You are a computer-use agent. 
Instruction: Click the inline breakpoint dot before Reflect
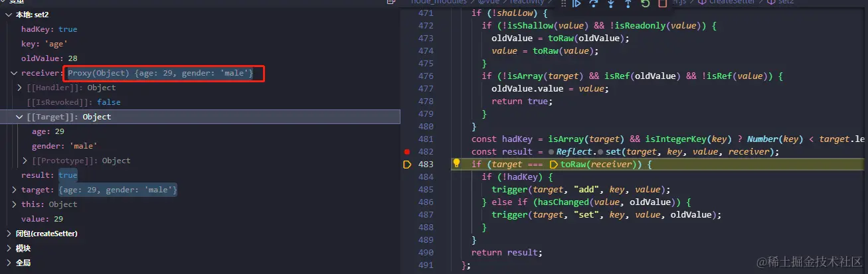551,152
